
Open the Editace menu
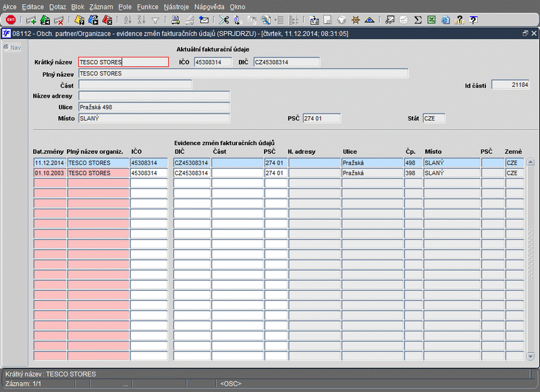click(32, 7)
